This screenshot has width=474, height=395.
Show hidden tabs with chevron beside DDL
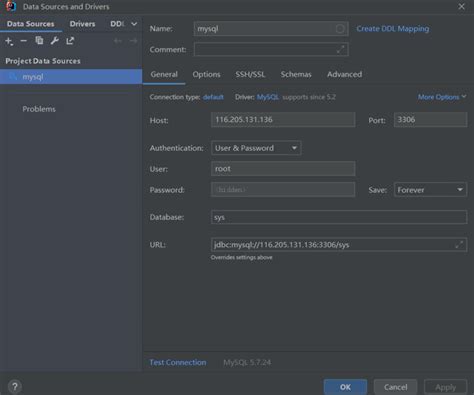coord(134,24)
